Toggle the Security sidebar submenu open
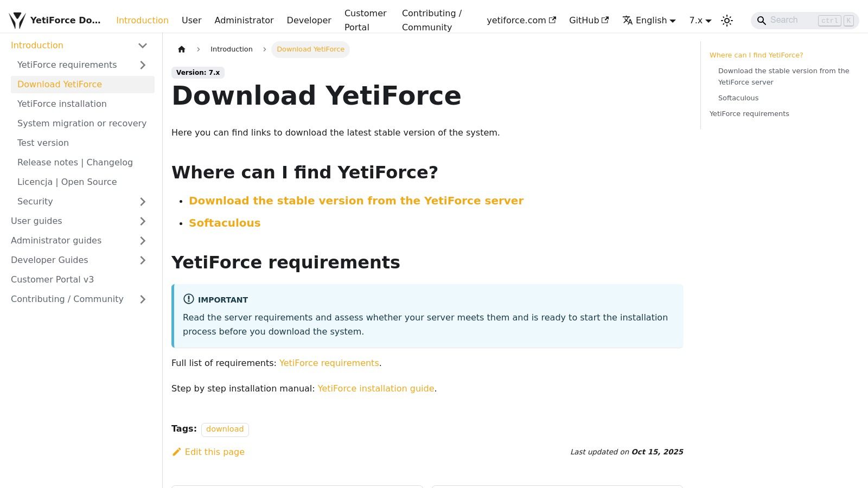 point(143,201)
